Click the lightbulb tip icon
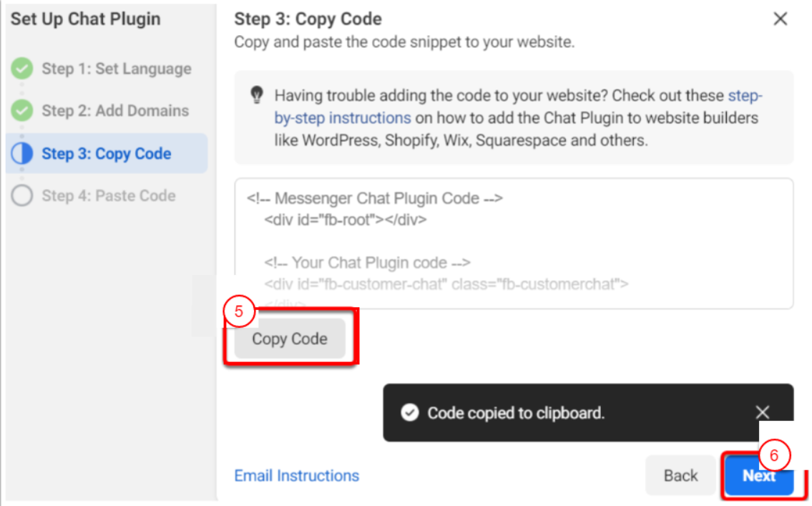Viewport: 812px width, 506px height. [x=256, y=95]
